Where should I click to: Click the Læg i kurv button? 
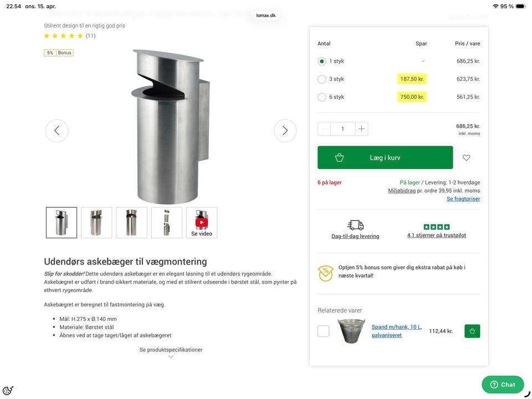click(x=385, y=158)
